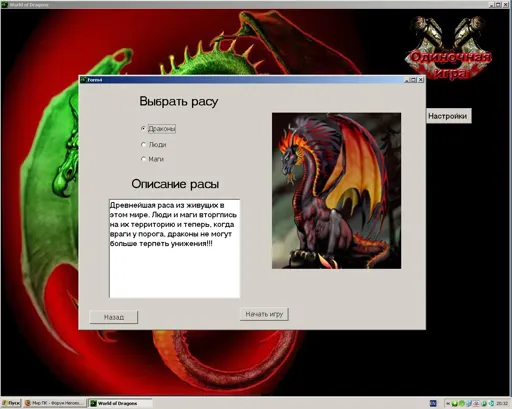Click the Одиночная игра axes logo
This screenshot has width=512, height=409.
point(449,48)
